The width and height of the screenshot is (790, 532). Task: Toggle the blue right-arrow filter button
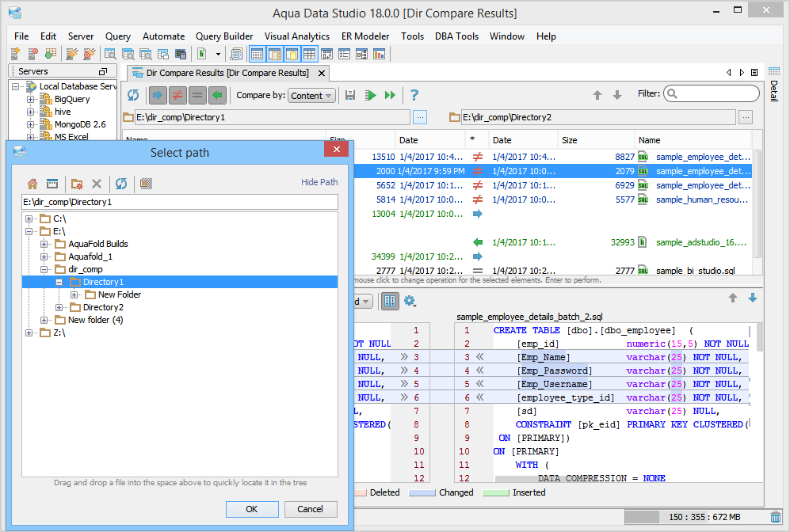click(158, 95)
